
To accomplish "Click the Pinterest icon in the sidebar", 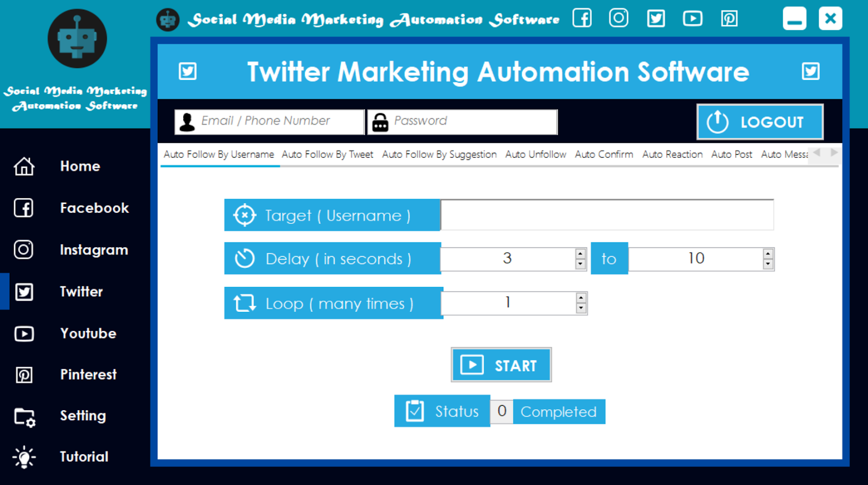I will [x=24, y=375].
